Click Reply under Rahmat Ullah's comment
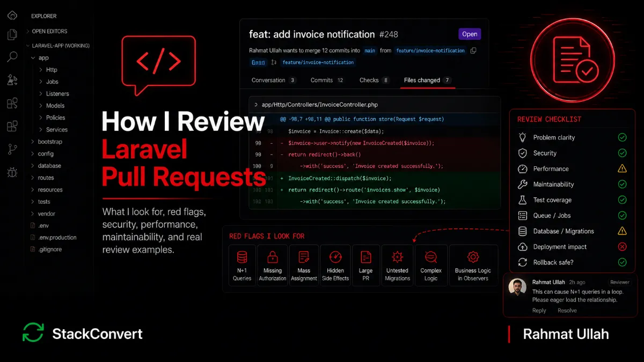The width and height of the screenshot is (644, 362). coord(539,311)
